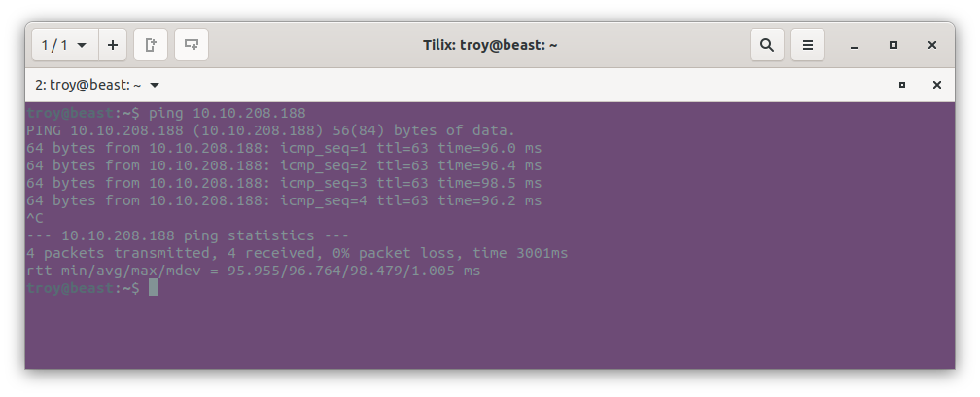Screen dimensions: 980x397
Task: Add a new session with plus button
Action: 113,45
